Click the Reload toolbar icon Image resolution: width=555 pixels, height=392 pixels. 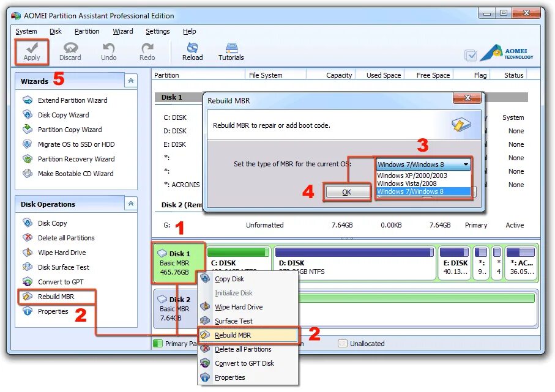[193, 52]
